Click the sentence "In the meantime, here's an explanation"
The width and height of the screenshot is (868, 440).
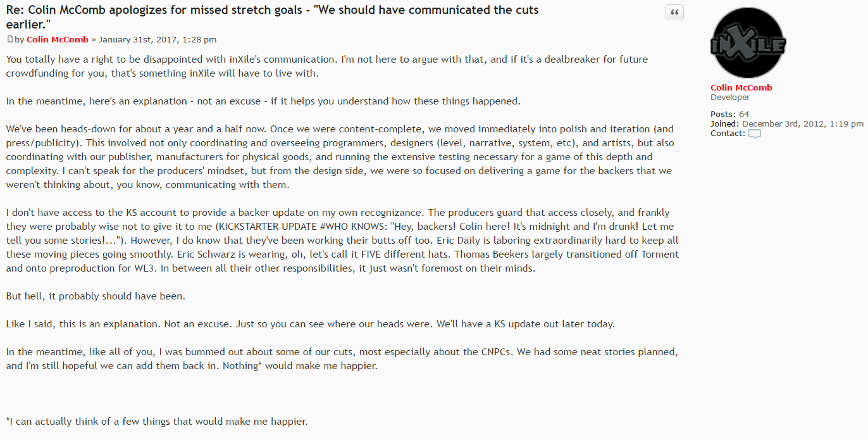coord(263,101)
